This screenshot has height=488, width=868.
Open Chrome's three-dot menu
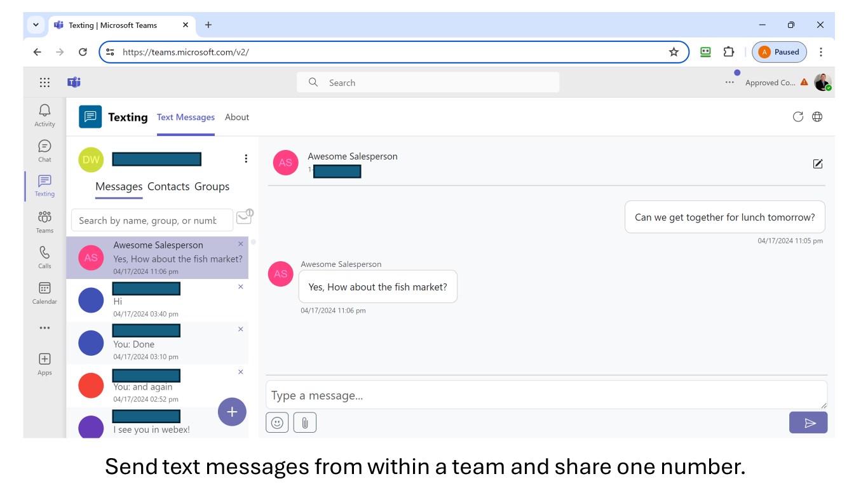point(821,52)
